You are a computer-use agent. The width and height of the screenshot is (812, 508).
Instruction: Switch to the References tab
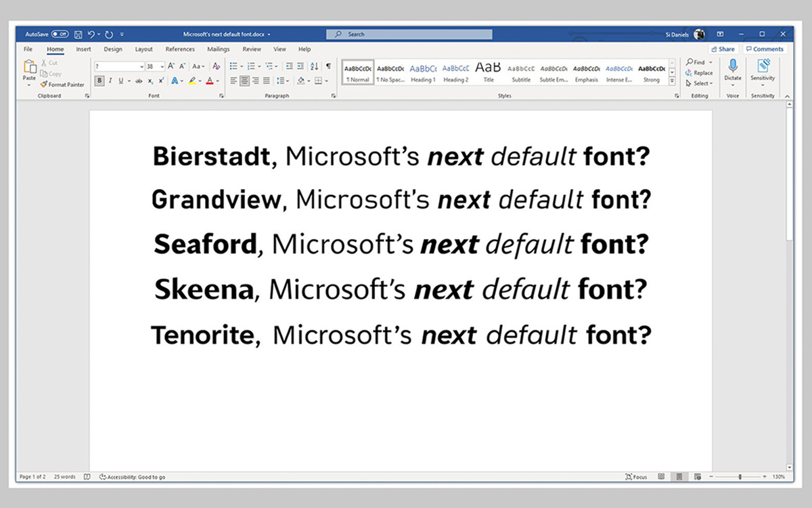[x=180, y=49]
